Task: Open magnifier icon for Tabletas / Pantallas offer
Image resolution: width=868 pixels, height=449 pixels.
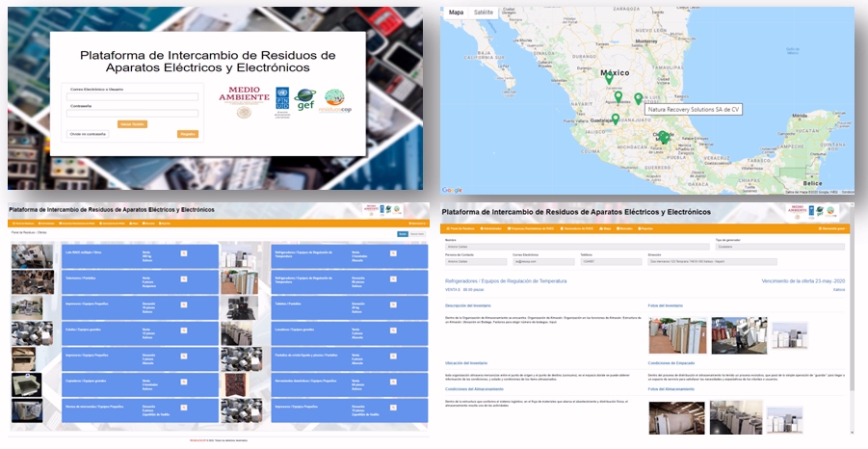Action: (x=393, y=304)
